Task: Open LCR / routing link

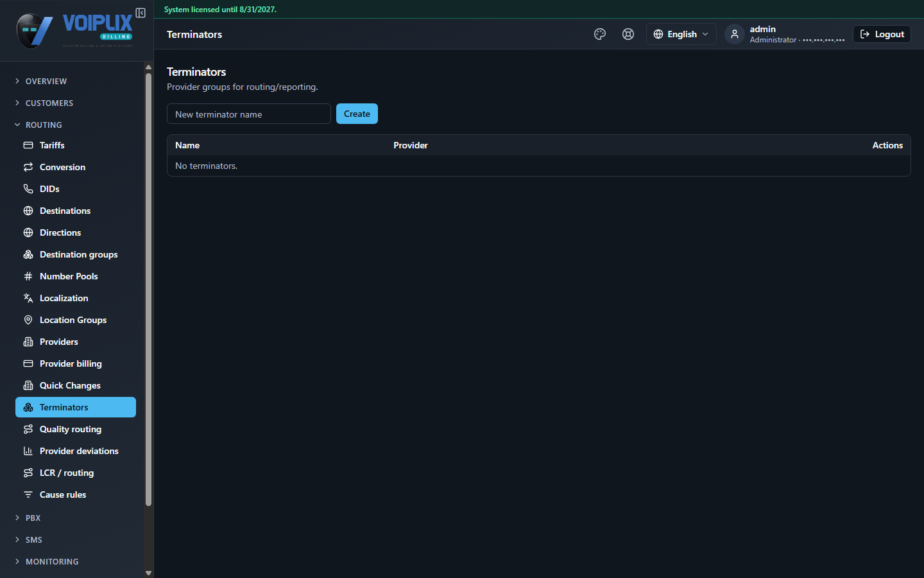Action: pos(76,473)
